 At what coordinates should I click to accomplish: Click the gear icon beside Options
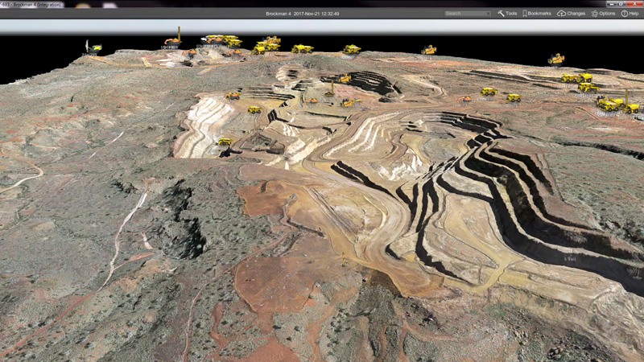(595, 14)
